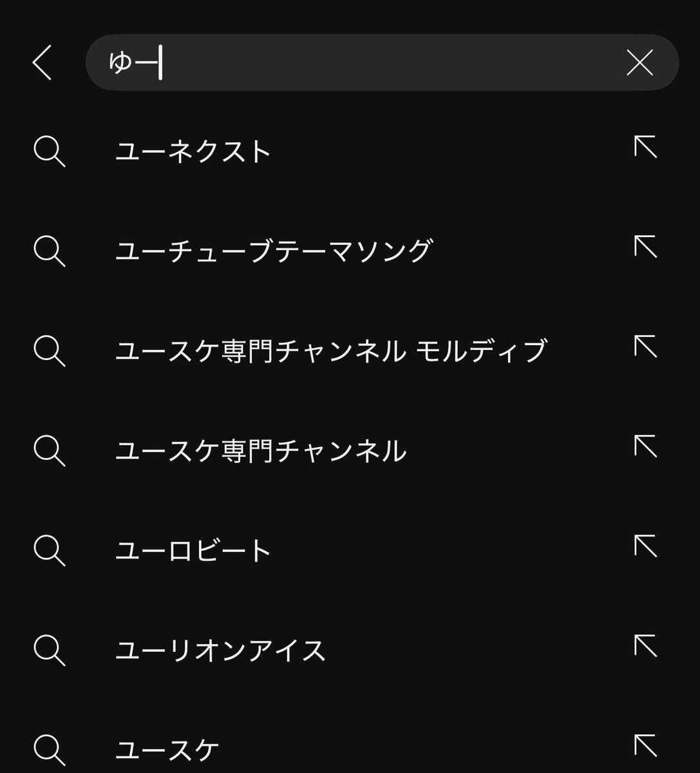700x773 pixels.
Task: Tap the back arrow icon
Action: click(43, 62)
